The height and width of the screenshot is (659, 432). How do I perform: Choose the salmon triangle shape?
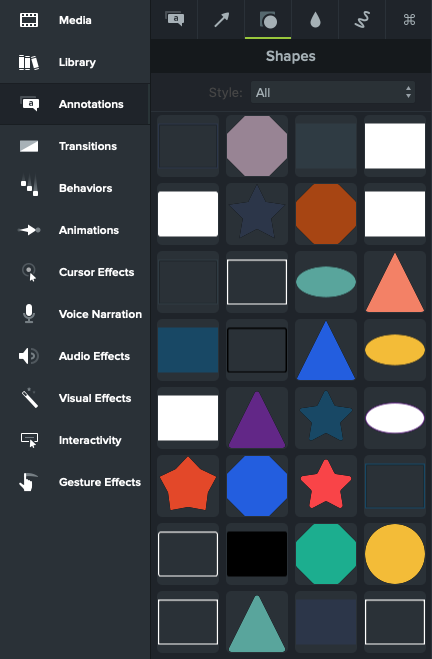(x=395, y=282)
